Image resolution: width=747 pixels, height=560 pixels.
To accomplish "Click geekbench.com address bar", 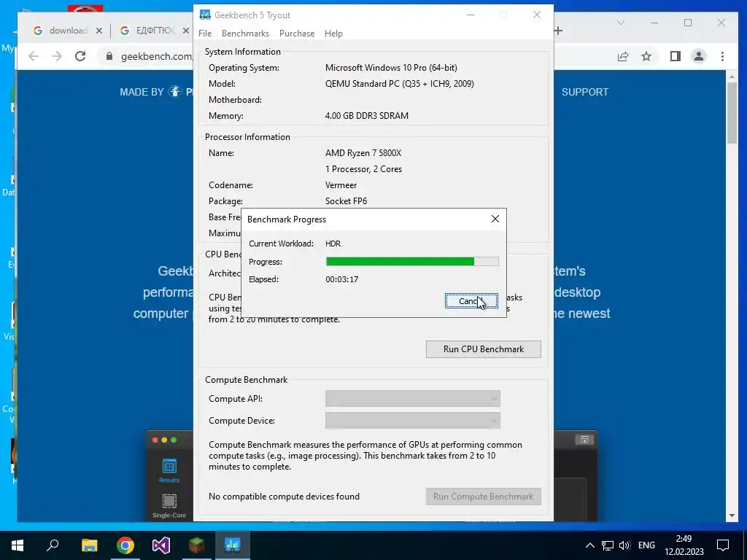I will (156, 56).
